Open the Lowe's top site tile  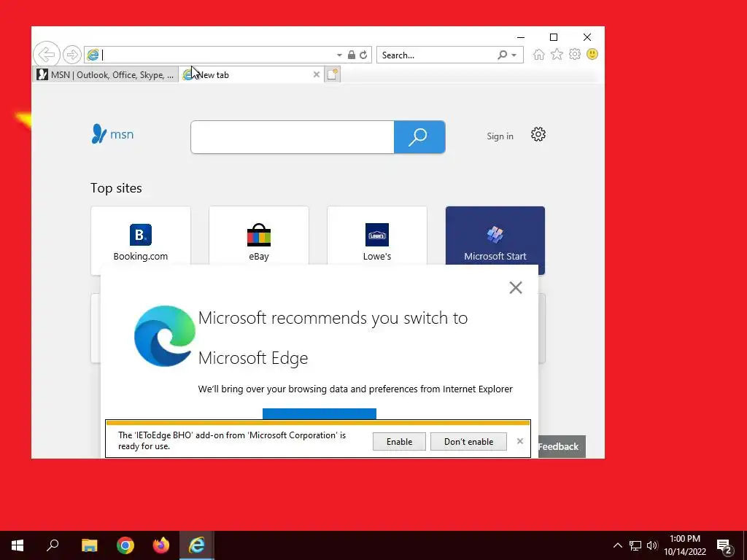pyautogui.click(x=377, y=236)
